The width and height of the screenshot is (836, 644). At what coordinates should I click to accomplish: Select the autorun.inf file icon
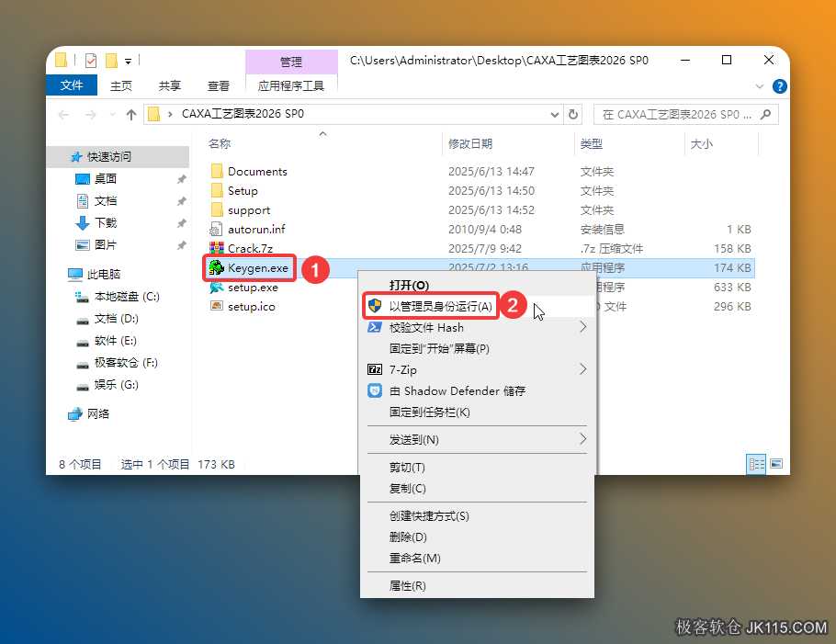point(216,230)
